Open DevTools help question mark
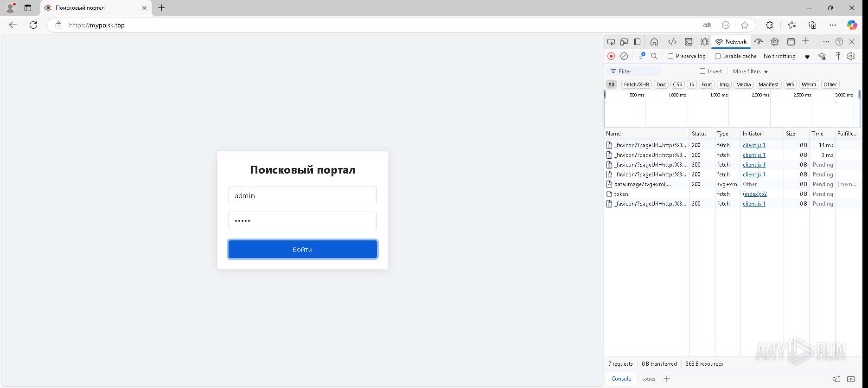The width and height of the screenshot is (868, 388). click(839, 42)
